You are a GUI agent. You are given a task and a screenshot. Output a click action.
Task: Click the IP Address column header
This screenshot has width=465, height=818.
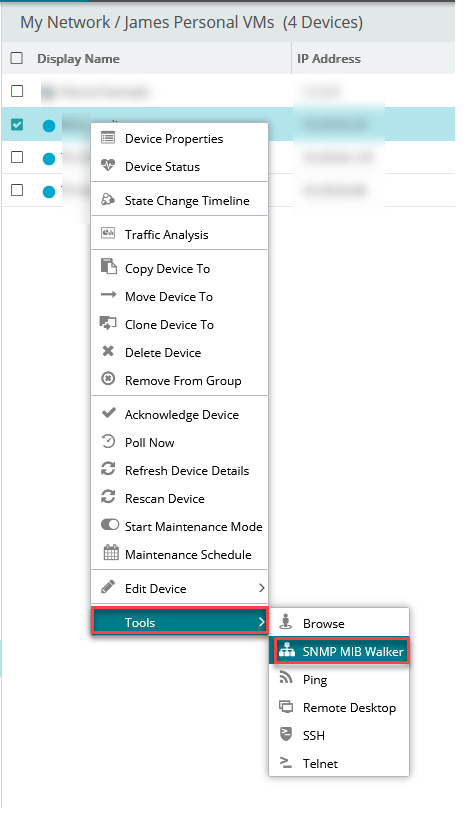(329, 58)
